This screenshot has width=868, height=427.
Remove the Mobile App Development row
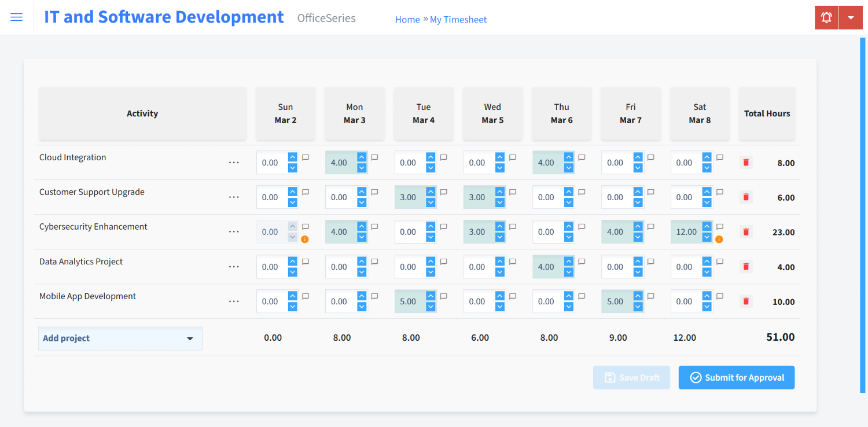coord(745,301)
